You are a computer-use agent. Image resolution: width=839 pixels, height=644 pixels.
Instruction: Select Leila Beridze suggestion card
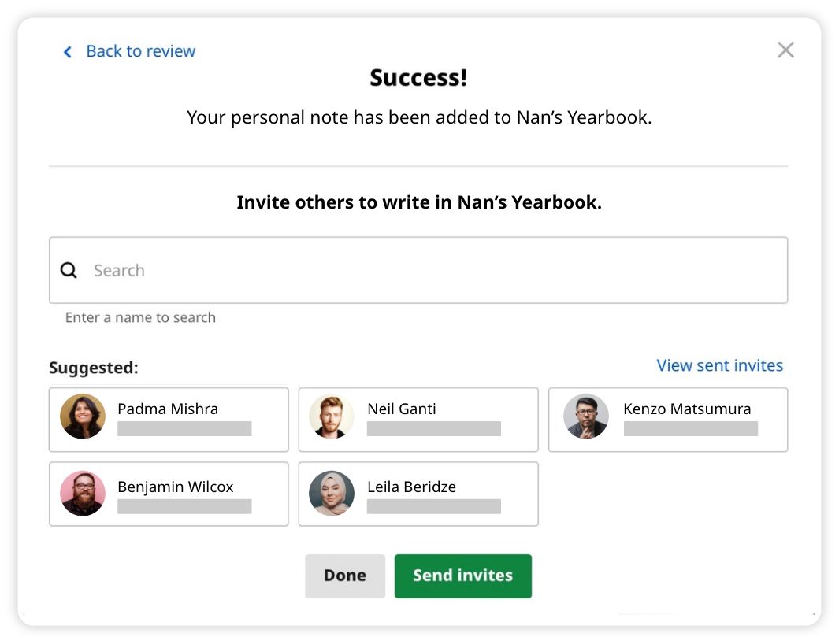point(418,494)
